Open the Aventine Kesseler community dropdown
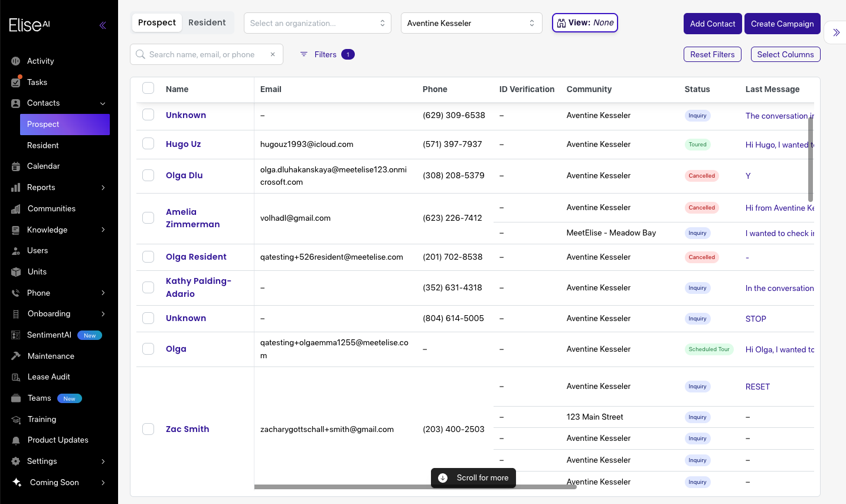Screen dimensions: 846x504 click(x=472, y=23)
